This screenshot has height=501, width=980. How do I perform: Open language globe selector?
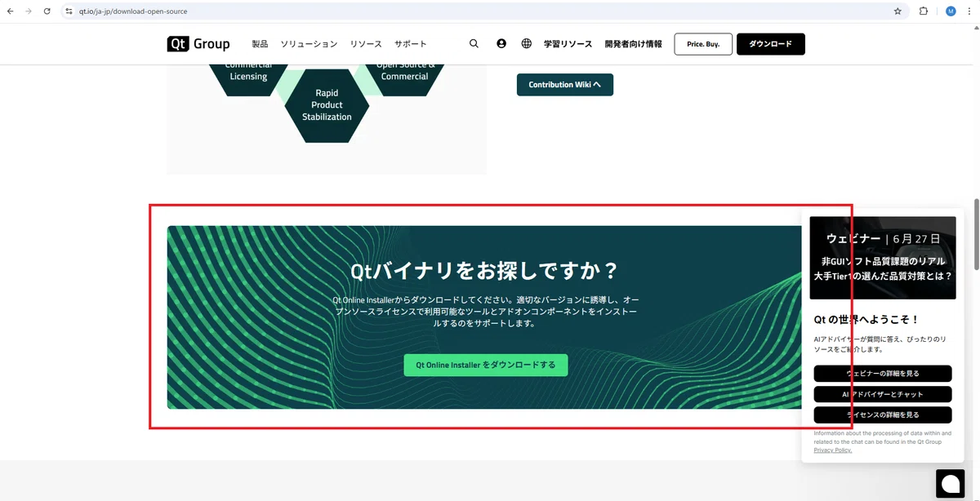point(527,44)
